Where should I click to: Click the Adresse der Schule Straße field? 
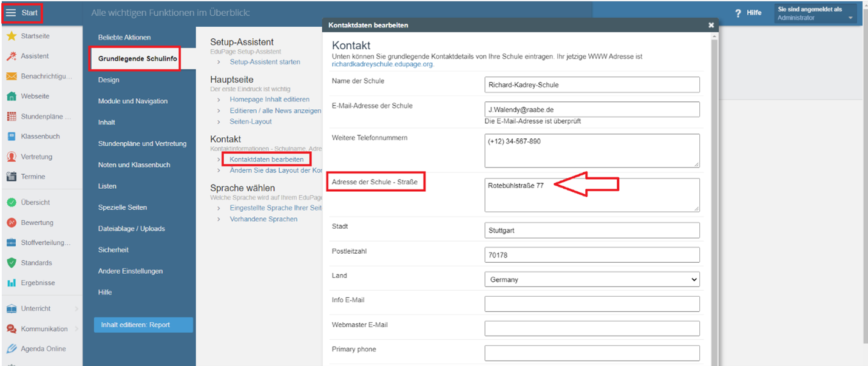pos(592,195)
